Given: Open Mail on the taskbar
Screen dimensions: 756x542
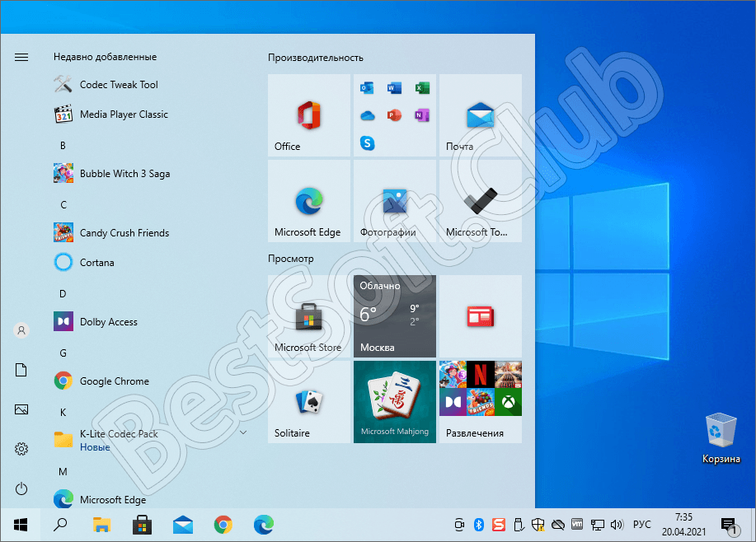Looking at the screenshot, I should [x=183, y=525].
